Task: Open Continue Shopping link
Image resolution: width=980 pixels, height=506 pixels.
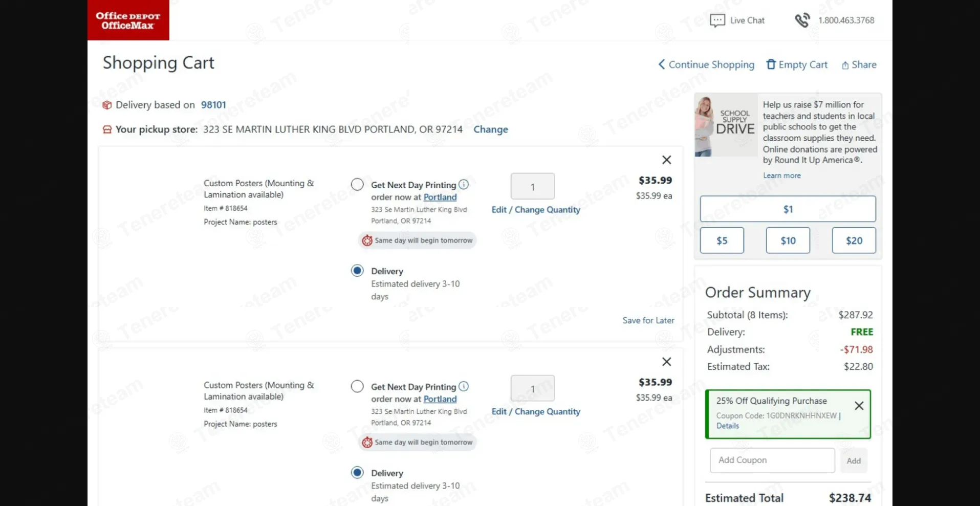Action: point(711,64)
